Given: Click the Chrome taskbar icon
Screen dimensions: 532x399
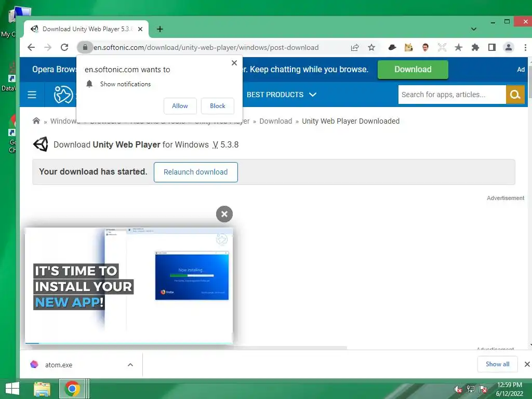Looking at the screenshot, I should tap(72, 389).
